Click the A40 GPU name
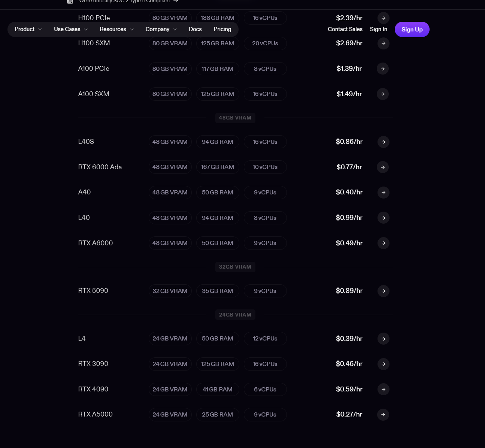 point(84,192)
